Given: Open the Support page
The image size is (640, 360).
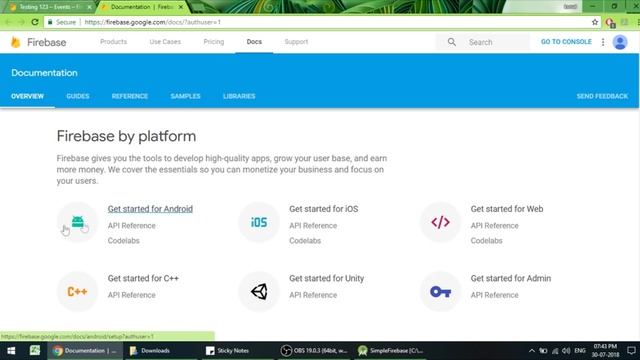Looking at the screenshot, I should click(x=296, y=42).
